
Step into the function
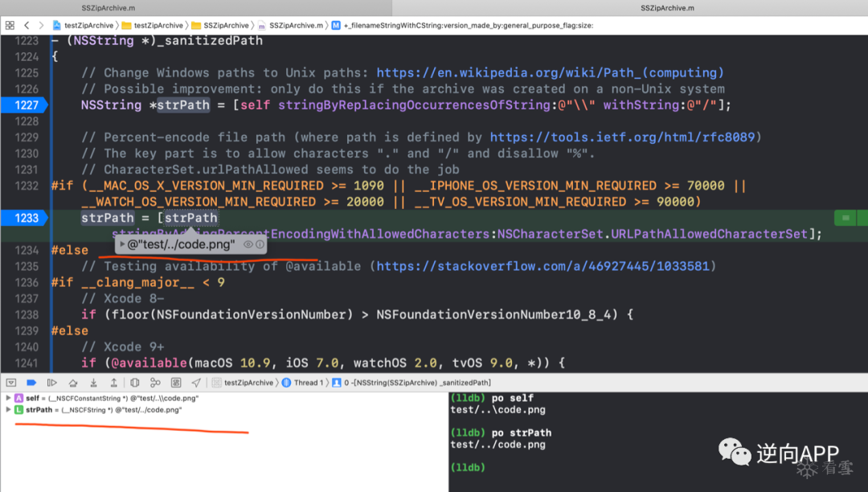(x=93, y=383)
